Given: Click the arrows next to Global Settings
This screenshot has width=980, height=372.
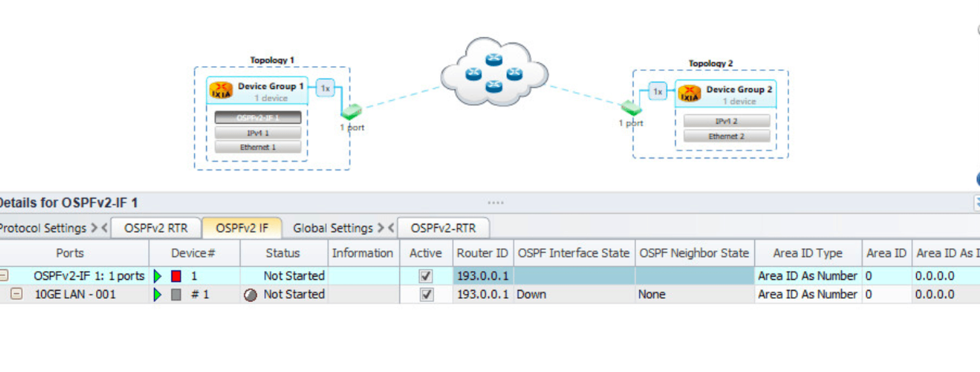Looking at the screenshot, I should pos(386,228).
